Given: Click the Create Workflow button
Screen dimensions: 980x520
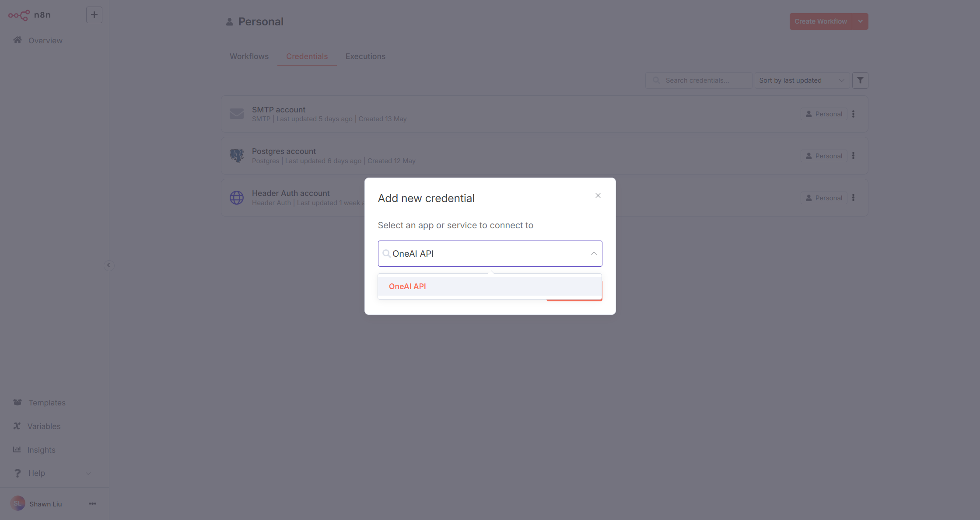Looking at the screenshot, I should pyautogui.click(x=820, y=21).
